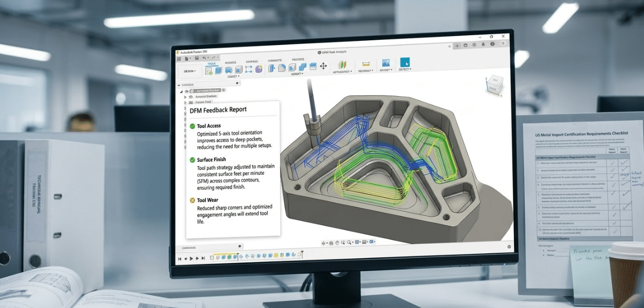Click the Save icon in the top toolbar
The image size is (644, 308).
[x=197, y=58]
